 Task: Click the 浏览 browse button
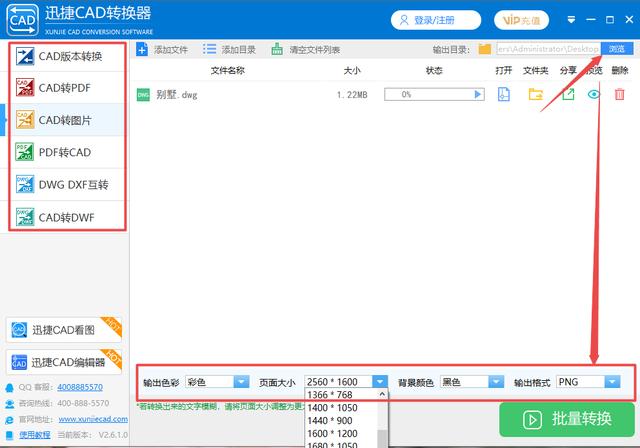(x=617, y=49)
